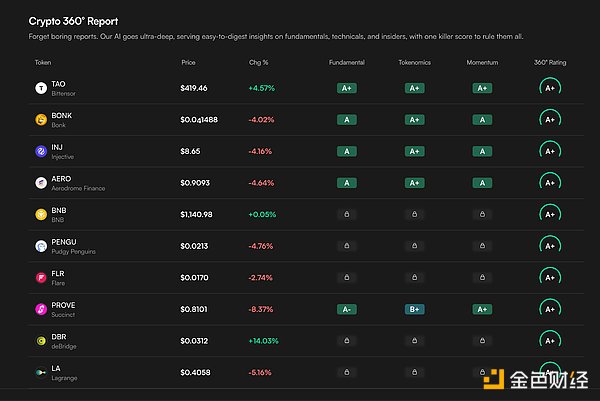Screen dimensions: 600x401
Task: Open the BNB token icon
Action: pyautogui.click(x=41, y=214)
